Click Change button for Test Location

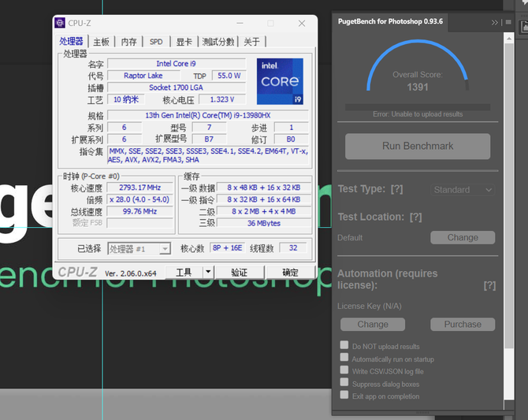tap(463, 237)
